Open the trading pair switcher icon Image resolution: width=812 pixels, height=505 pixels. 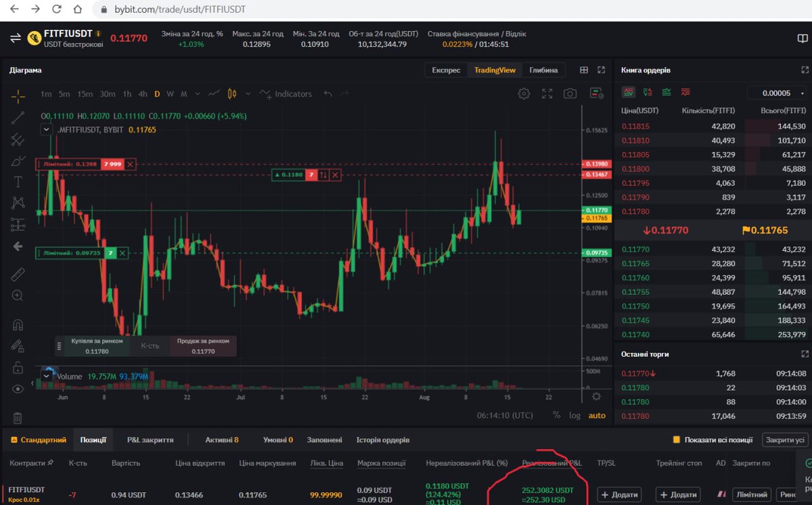pos(16,38)
